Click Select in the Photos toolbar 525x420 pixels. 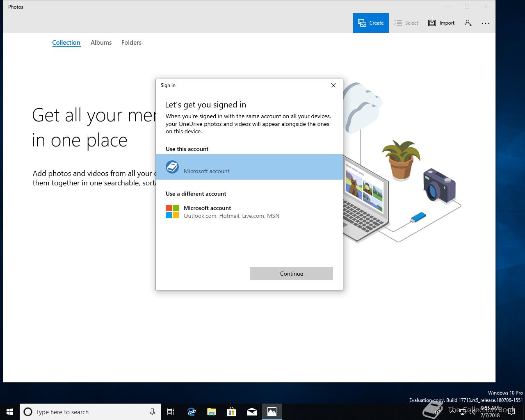coord(406,23)
